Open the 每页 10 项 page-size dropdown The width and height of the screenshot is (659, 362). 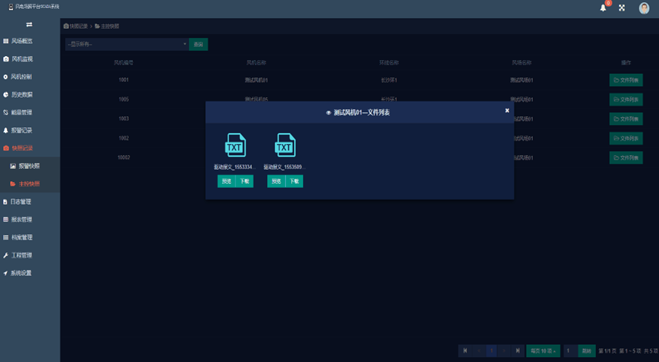click(x=543, y=351)
